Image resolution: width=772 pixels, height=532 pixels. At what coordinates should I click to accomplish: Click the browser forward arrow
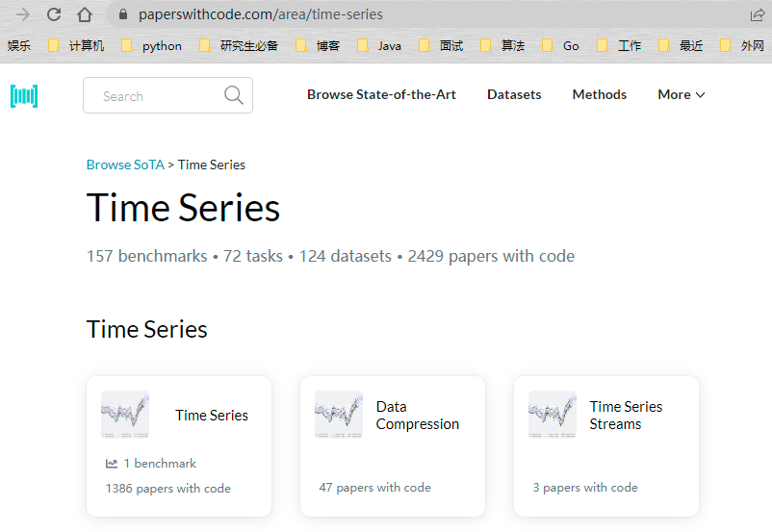(23, 14)
